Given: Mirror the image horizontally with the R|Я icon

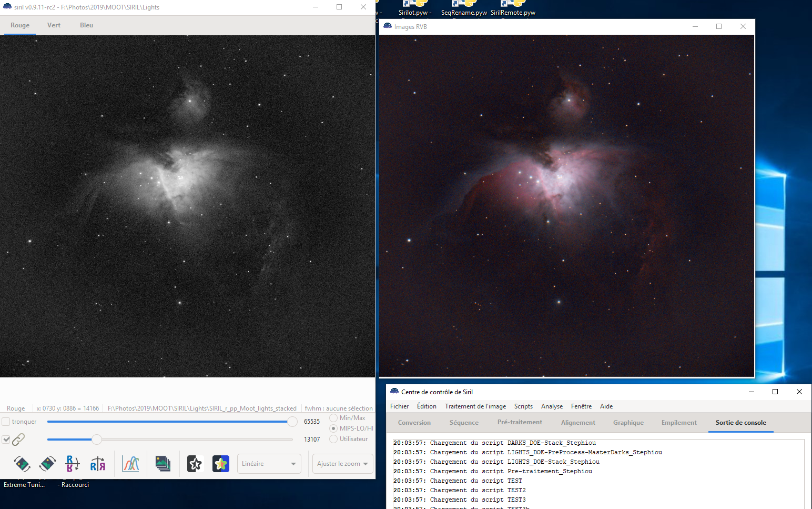Looking at the screenshot, I should pyautogui.click(x=98, y=464).
